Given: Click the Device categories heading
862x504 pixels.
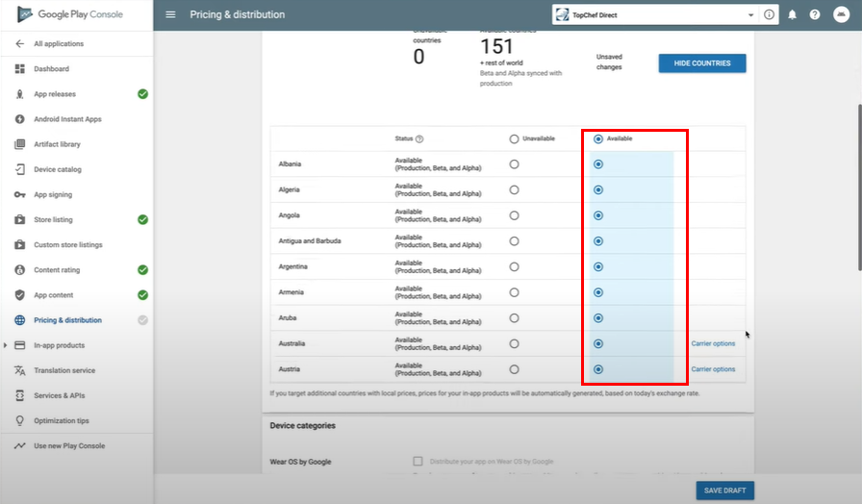Looking at the screenshot, I should tap(302, 425).
